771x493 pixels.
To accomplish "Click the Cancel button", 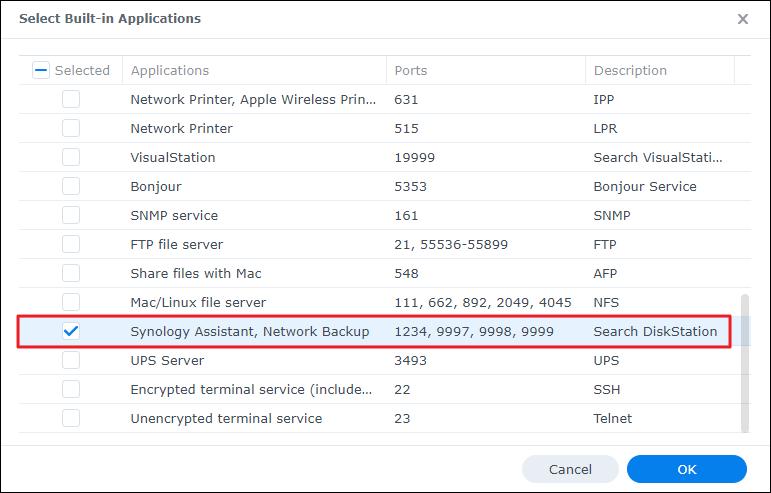I will pyautogui.click(x=570, y=469).
